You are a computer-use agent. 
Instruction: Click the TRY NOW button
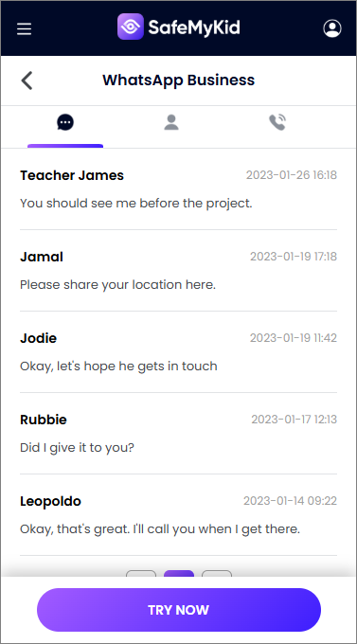tap(179, 610)
